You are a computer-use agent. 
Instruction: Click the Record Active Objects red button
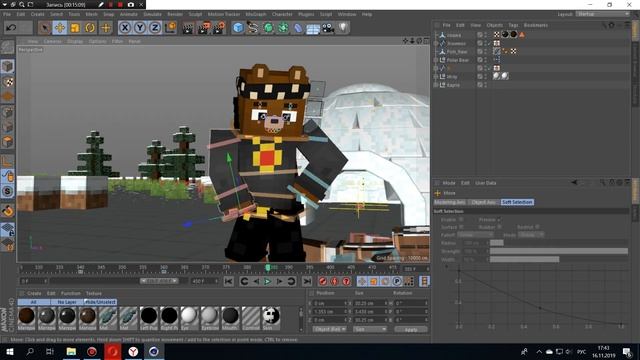[x=322, y=281]
